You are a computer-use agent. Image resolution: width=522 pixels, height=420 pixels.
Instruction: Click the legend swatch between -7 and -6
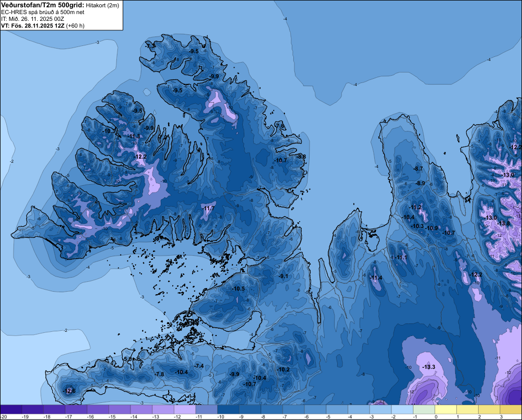(x=293, y=410)
